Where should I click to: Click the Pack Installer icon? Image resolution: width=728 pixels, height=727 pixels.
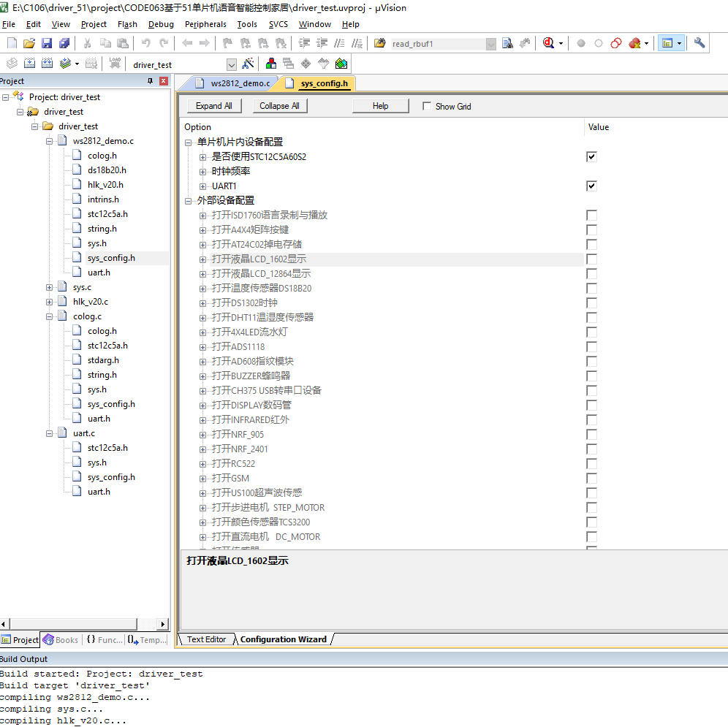click(x=341, y=63)
